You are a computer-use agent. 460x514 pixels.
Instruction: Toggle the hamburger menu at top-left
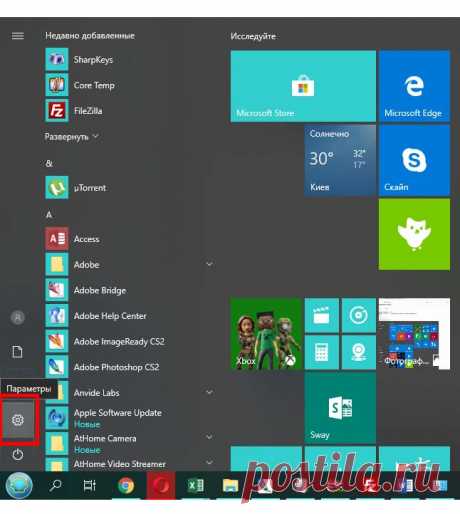coord(18,36)
